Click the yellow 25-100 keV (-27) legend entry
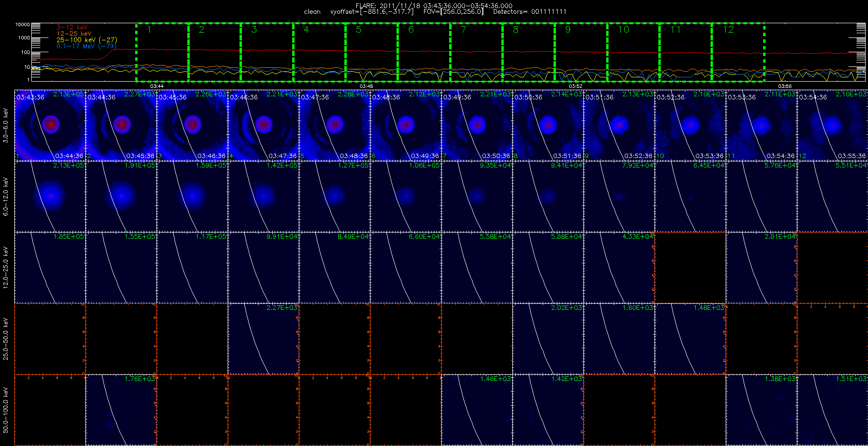The image size is (868, 446). pos(86,40)
